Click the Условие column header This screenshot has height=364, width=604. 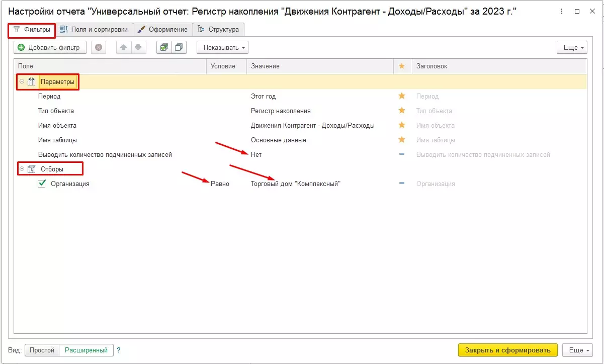click(226, 66)
